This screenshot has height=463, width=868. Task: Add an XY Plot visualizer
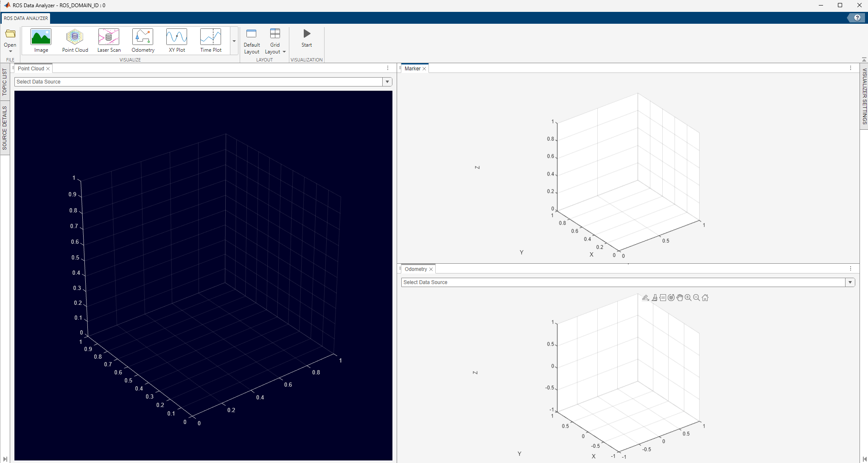[176, 40]
